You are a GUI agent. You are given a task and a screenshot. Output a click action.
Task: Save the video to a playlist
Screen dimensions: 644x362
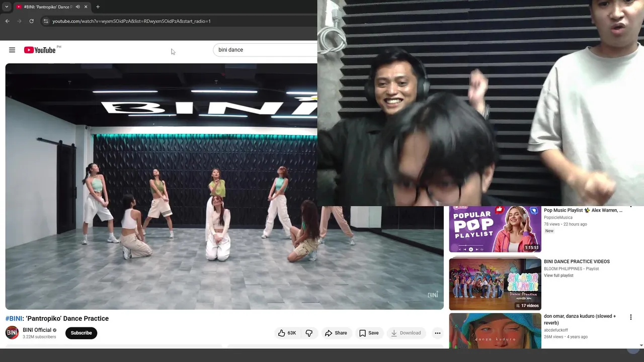click(369, 333)
